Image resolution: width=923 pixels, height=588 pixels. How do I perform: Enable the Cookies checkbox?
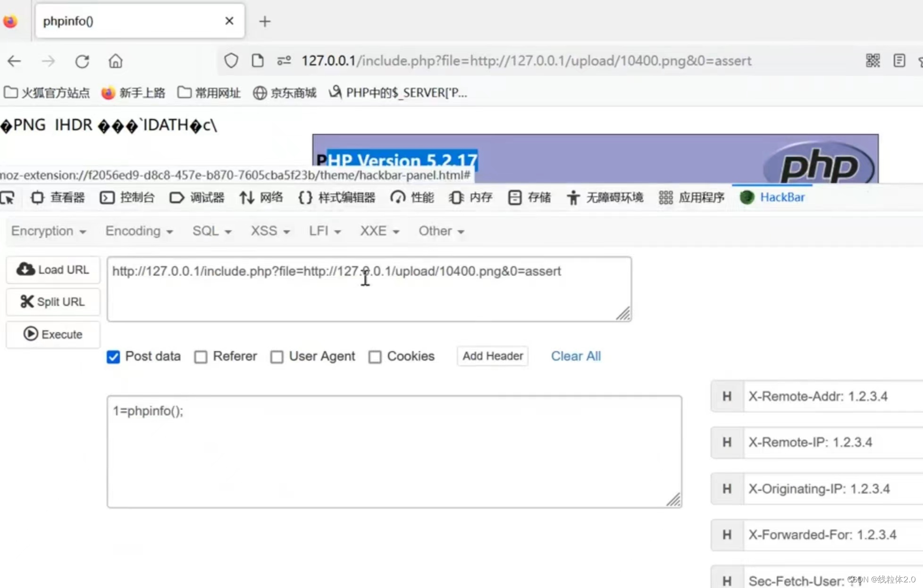pos(375,357)
